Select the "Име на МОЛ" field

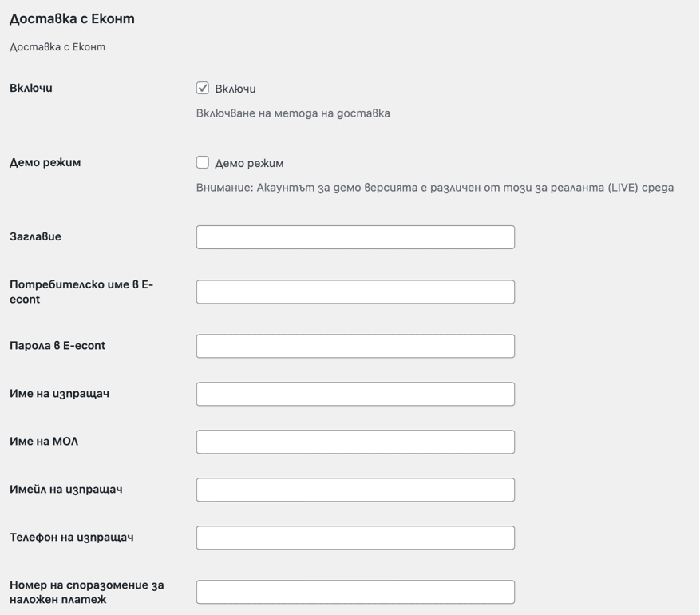(x=355, y=442)
